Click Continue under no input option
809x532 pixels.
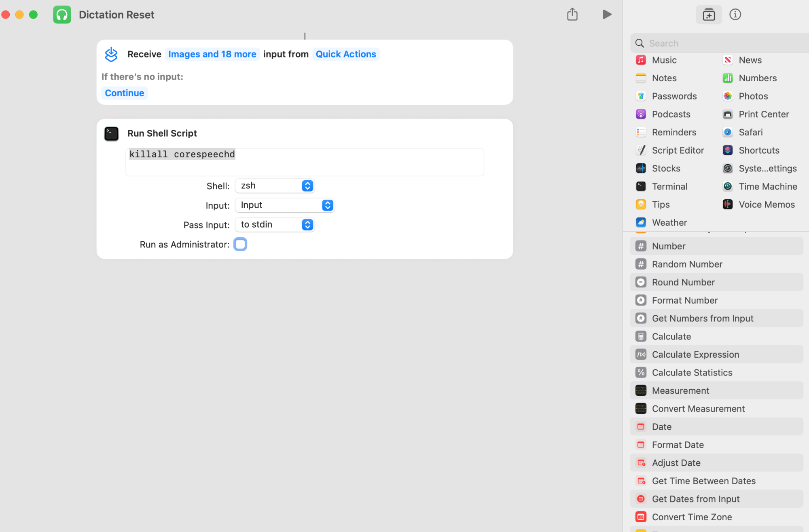[x=124, y=93]
